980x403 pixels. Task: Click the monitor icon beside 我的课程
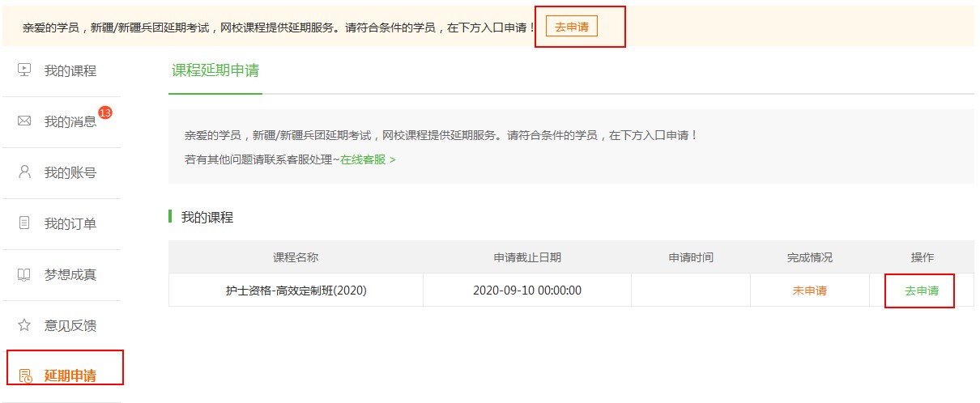[x=24, y=70]
